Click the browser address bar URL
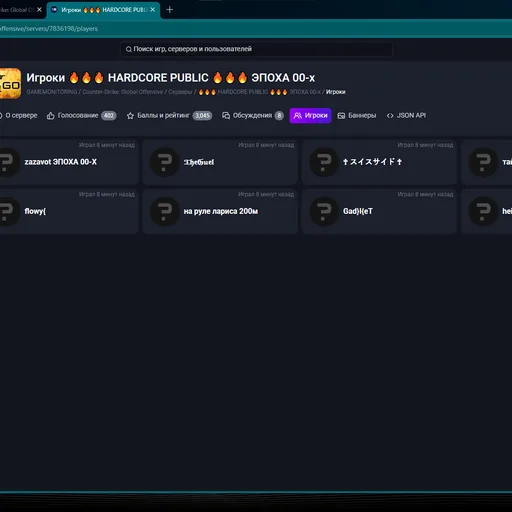 click(x=49, y=29)
